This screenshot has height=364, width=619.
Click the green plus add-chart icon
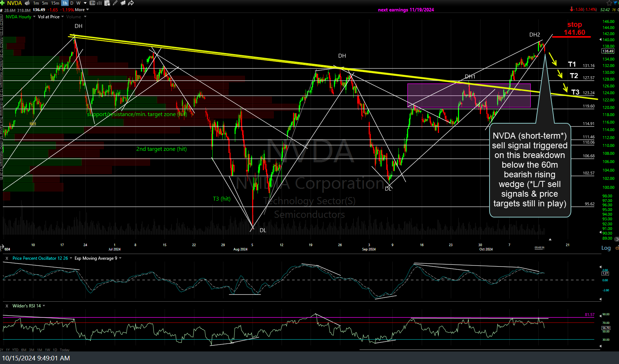(2, 3)
